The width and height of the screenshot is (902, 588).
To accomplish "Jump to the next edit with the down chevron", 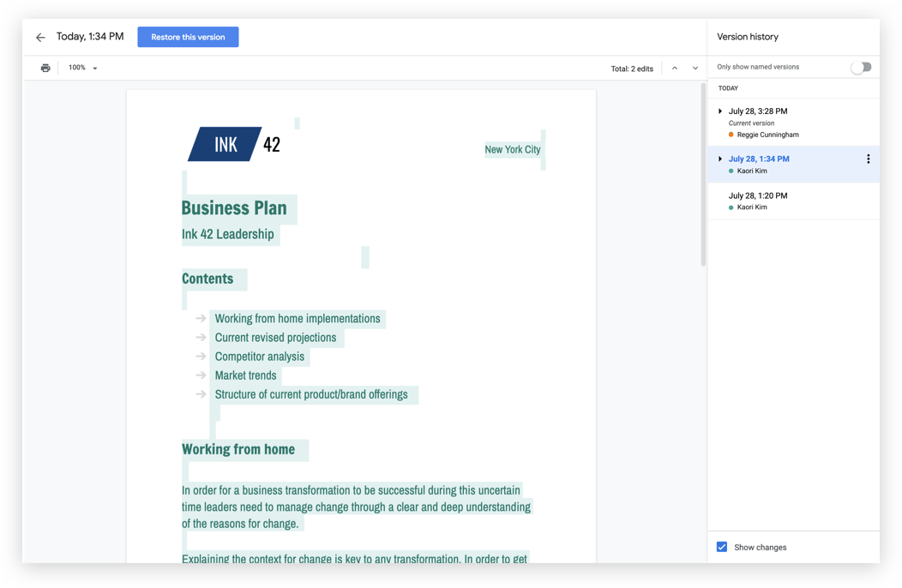I will click(695, 68).
